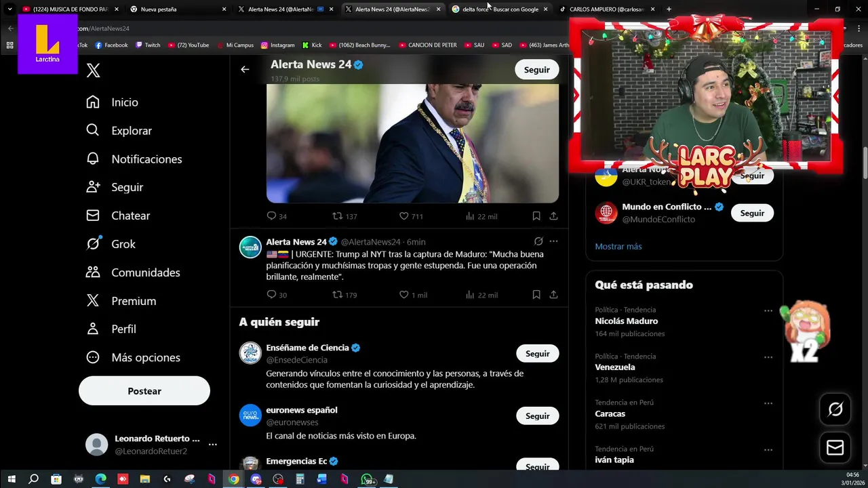Open Inicio from the sidebar
The image size is (868, 488).
[x=112, y=102]
